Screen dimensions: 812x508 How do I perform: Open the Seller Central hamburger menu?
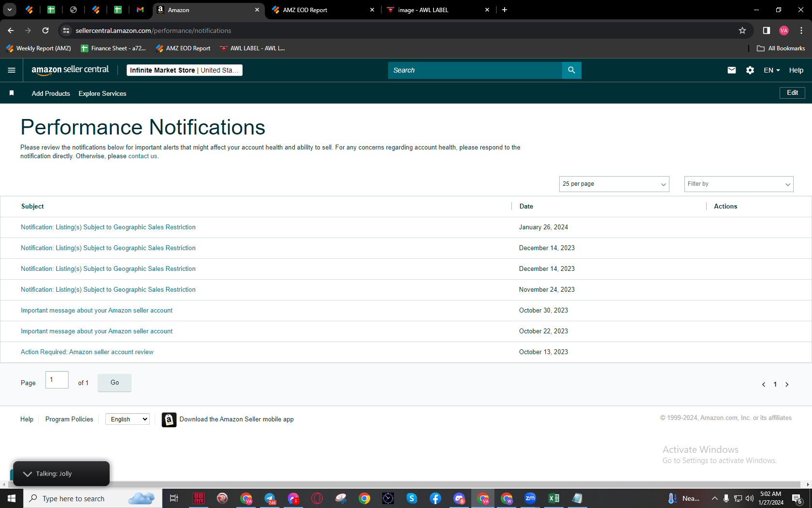[x=12, y=70]
